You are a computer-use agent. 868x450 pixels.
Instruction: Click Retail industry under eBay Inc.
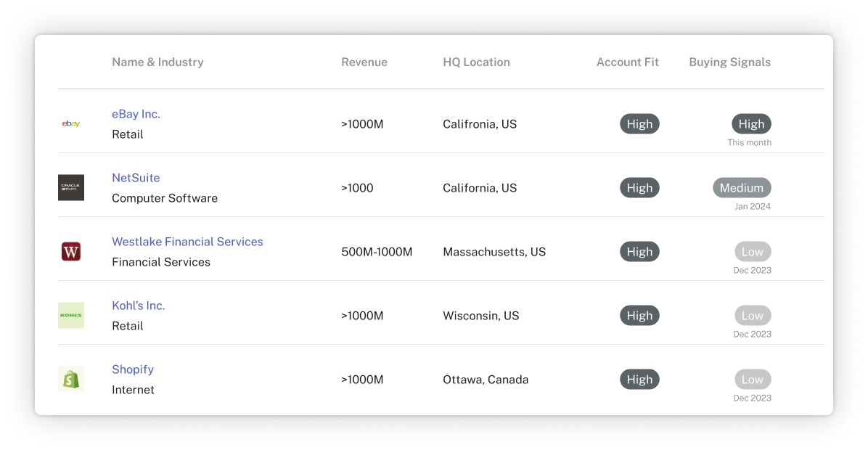(x=127, y=134)
